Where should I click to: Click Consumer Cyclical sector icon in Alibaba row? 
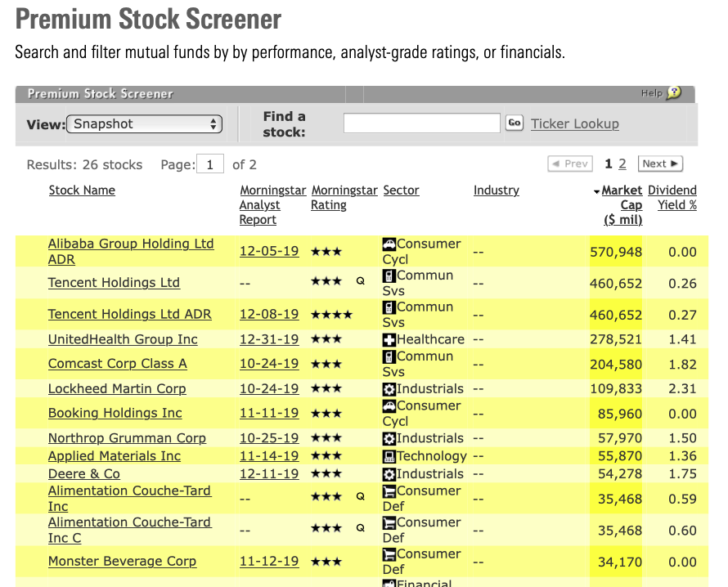[389, 244]
